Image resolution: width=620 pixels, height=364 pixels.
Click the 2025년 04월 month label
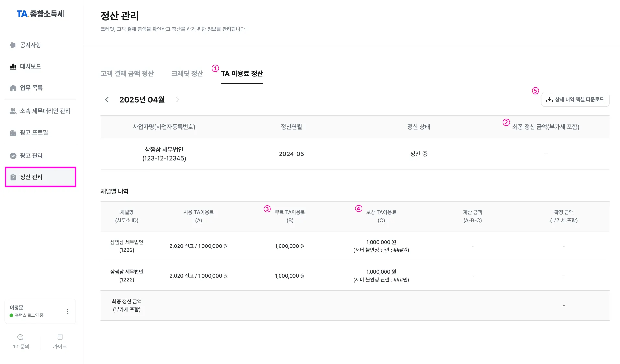[x=142, y=100]
